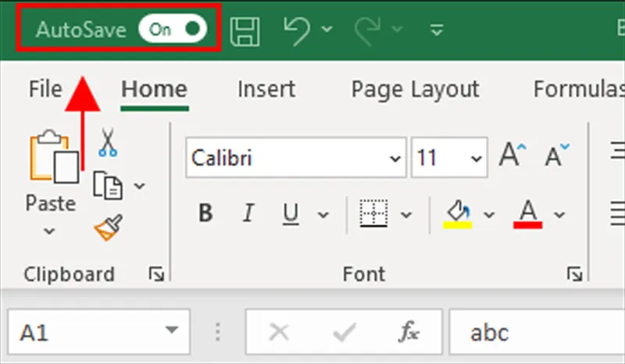Viewport: 625px width, 364px height.
Task: Toggle Bold formatting
Action: coord(205,213)
